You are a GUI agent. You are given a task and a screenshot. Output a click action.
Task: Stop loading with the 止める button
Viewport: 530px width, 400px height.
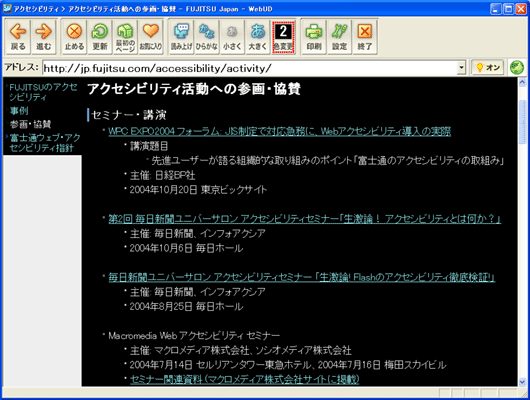[74, 37]
